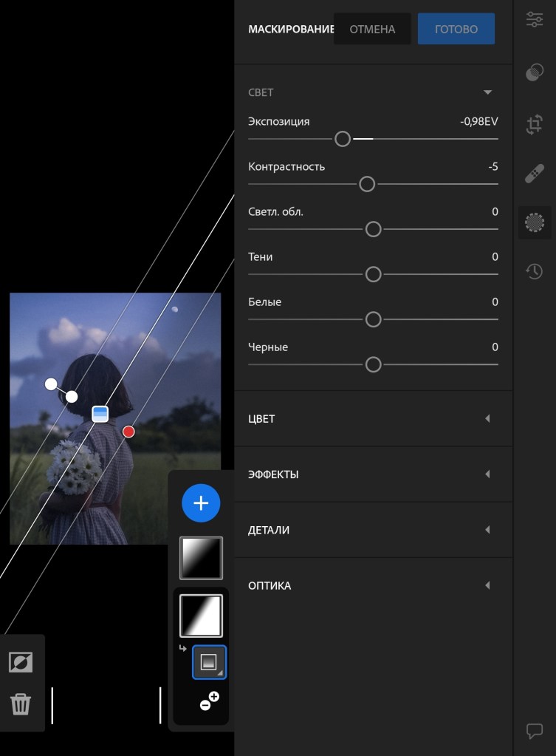
Task: Delete mask with the trash icon
Action: click(x=21, y=704)
